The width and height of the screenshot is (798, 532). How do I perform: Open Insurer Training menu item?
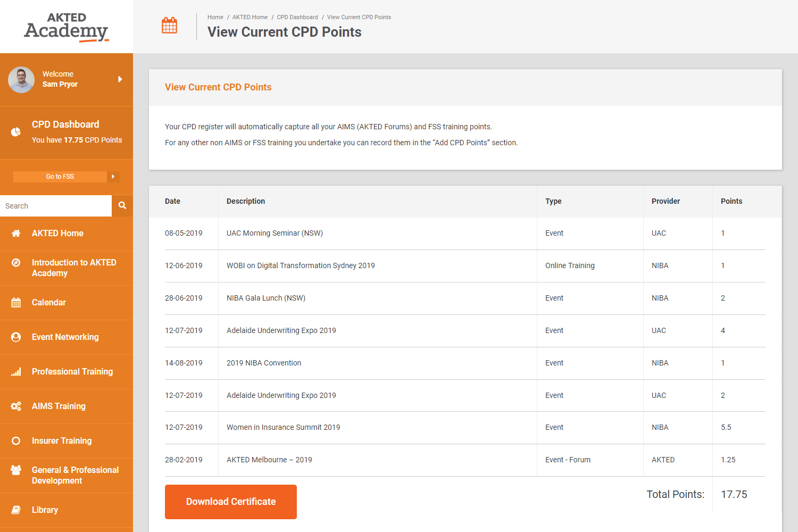click(62, 441)
